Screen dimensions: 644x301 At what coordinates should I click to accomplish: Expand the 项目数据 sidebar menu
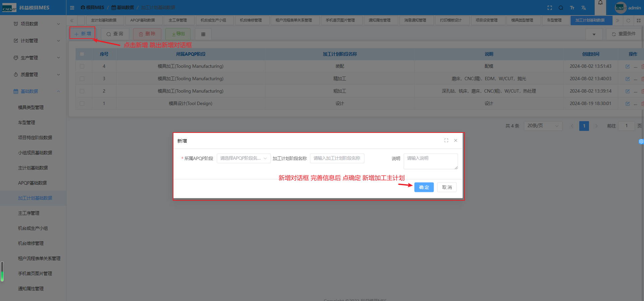coord(33,24)
